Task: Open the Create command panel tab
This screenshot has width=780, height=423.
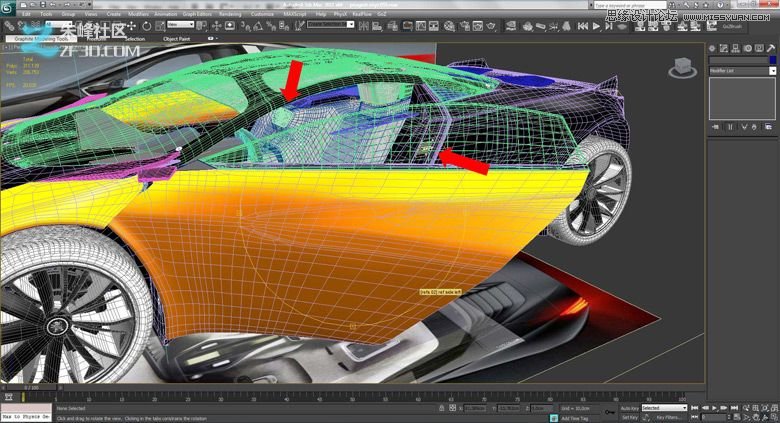Action: click(712, 48)
